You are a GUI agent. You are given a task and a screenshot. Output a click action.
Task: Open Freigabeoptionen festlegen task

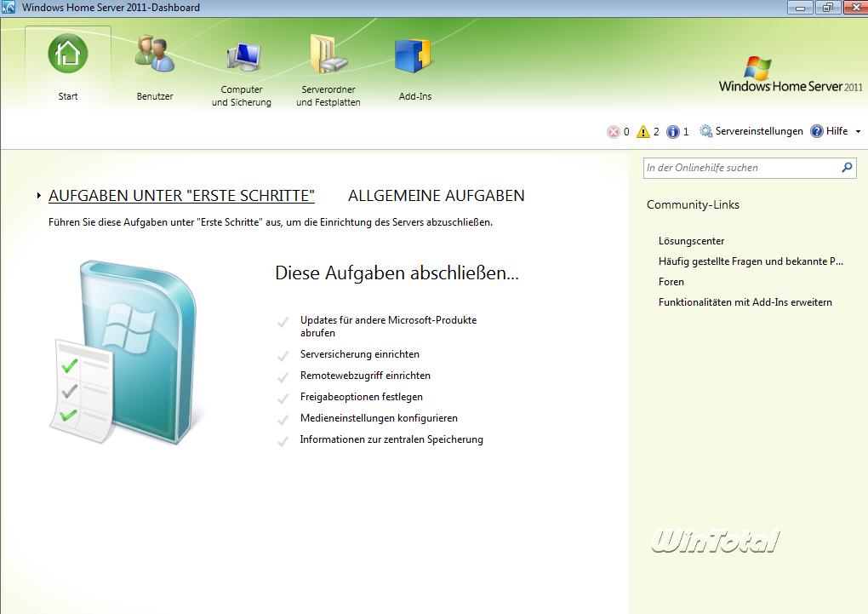[x=362, y=397]
